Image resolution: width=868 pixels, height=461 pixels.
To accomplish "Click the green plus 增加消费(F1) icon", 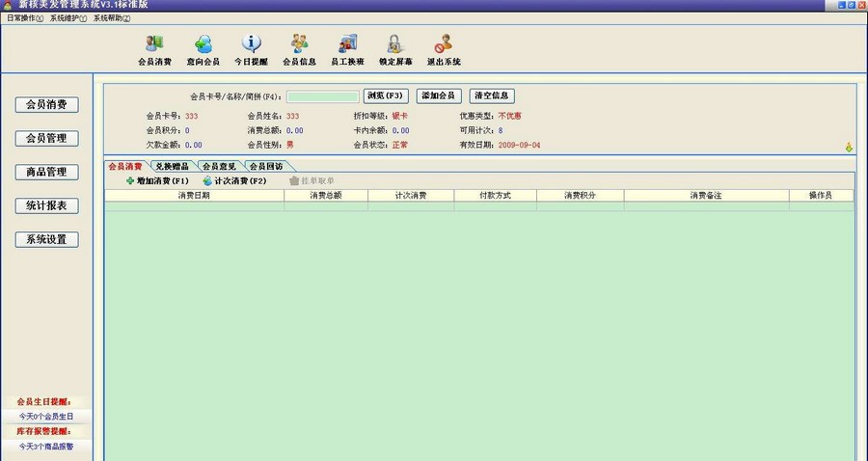I will [x=130, y=181].
